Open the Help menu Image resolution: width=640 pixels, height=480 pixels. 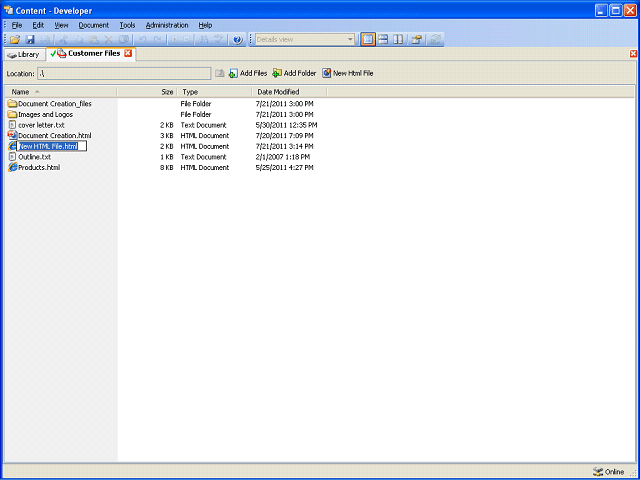(205, 25)
